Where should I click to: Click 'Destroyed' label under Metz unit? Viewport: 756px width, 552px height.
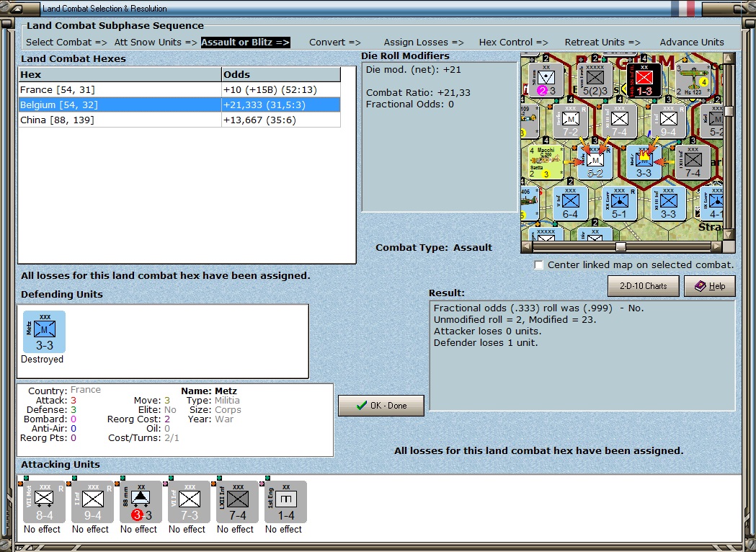[x=42, y=360]
